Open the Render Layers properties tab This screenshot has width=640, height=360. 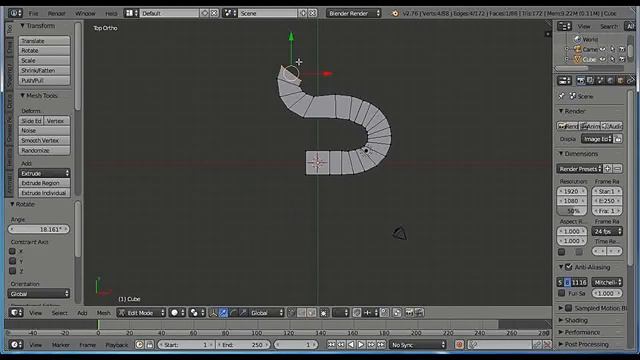click(x=590, y=81)
